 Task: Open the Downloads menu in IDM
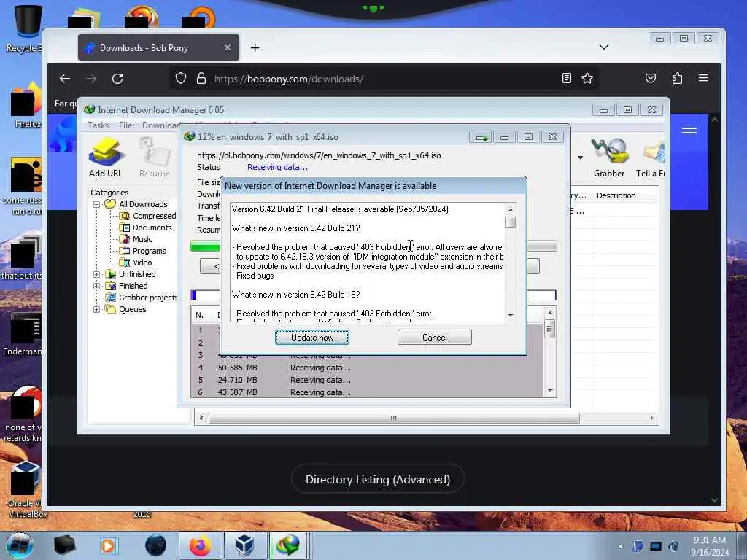[160, 125]
